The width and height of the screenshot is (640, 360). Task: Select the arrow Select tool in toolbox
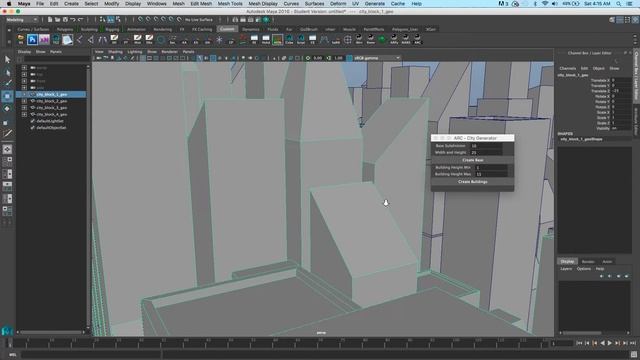tap(7, 60)
